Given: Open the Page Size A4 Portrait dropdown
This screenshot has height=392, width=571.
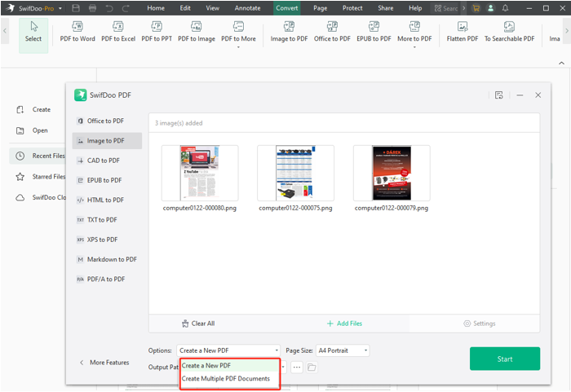Looking at the screenshot, I should pyautogui.click(x=343, y=350).
